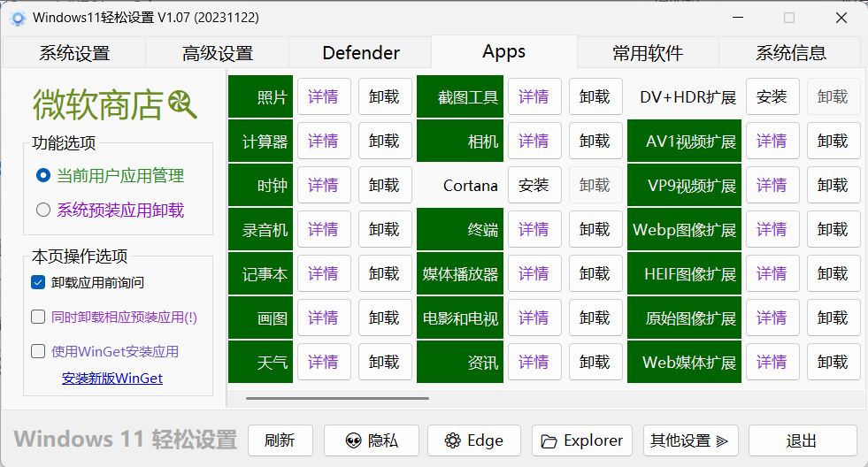Click the 安装新版WinGet link
Viewport: 868px width, 467px height.
(112, 379)
